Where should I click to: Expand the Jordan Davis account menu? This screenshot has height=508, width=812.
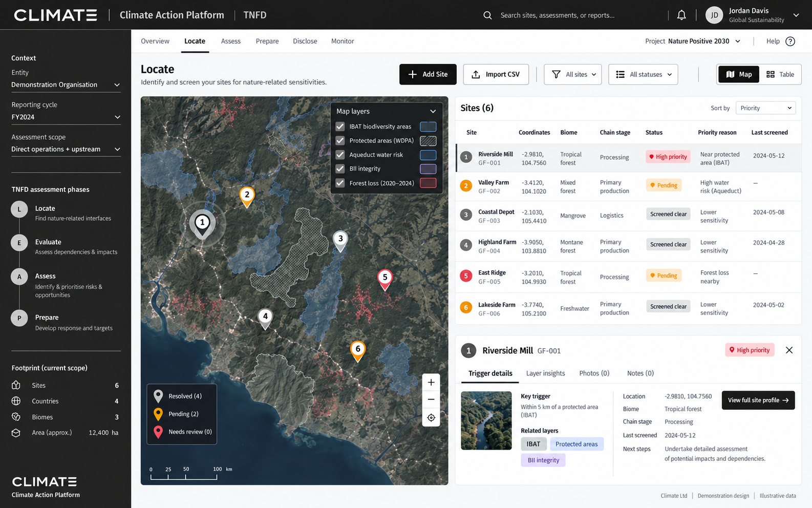[796, 15]
